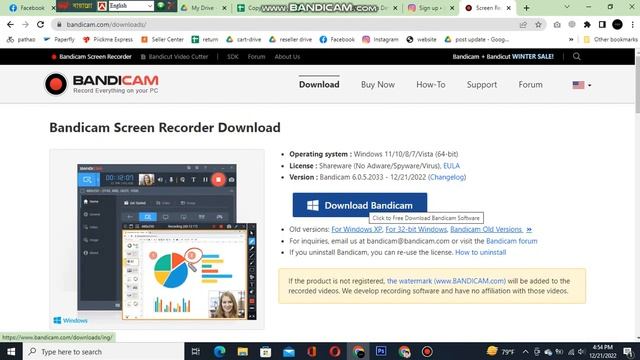Click the browser address bar

pyautogui.click(x=286, y=24)
